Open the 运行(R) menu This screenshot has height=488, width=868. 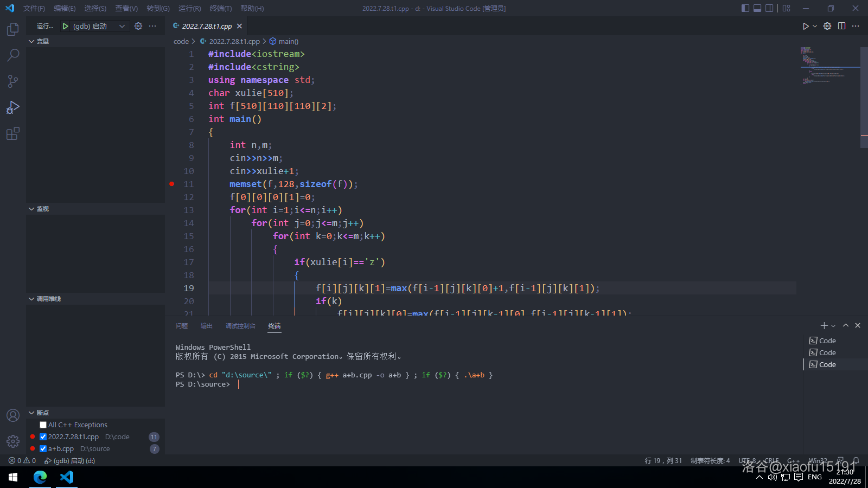pos(190,8)
